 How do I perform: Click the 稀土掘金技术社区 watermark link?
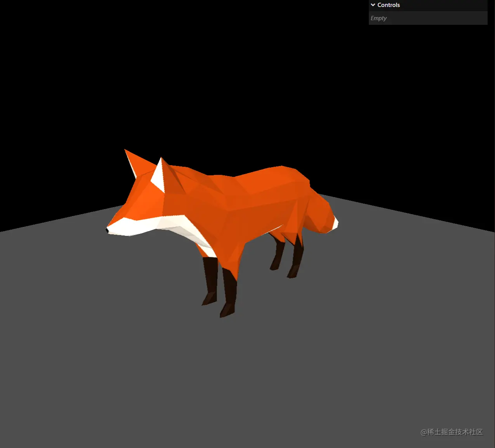pos(452,432)
